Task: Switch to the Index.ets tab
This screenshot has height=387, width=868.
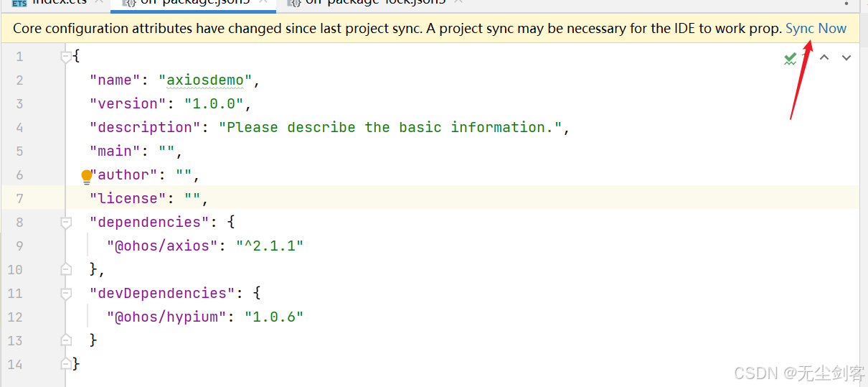Action: click(57, 3)
